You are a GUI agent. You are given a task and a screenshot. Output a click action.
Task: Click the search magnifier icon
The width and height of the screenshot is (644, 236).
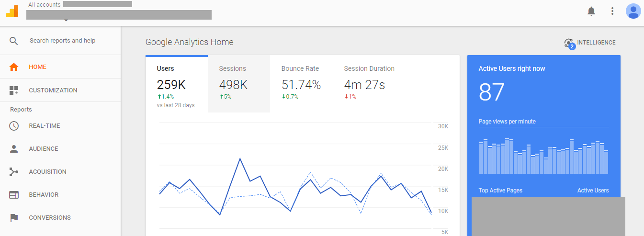[x=14, y=41]
